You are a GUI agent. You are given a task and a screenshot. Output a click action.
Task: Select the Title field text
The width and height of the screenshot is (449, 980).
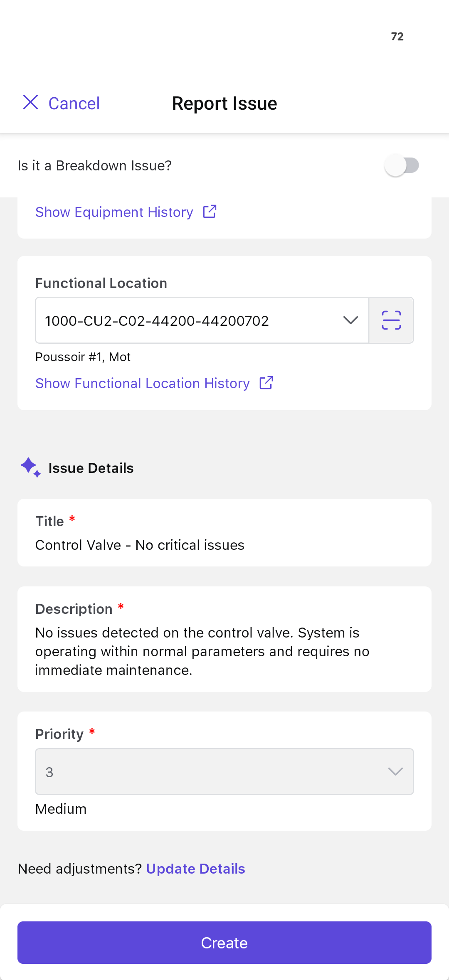coord(140,545)
